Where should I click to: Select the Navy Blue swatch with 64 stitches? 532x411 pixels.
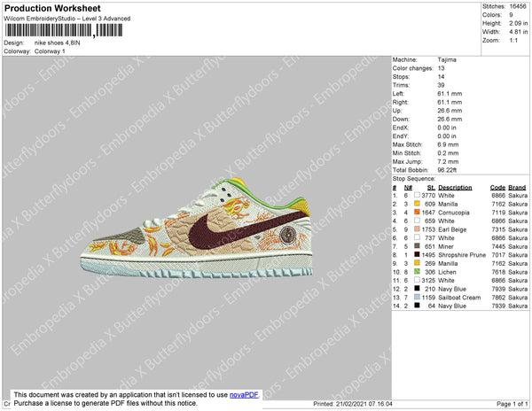(417, 306)
